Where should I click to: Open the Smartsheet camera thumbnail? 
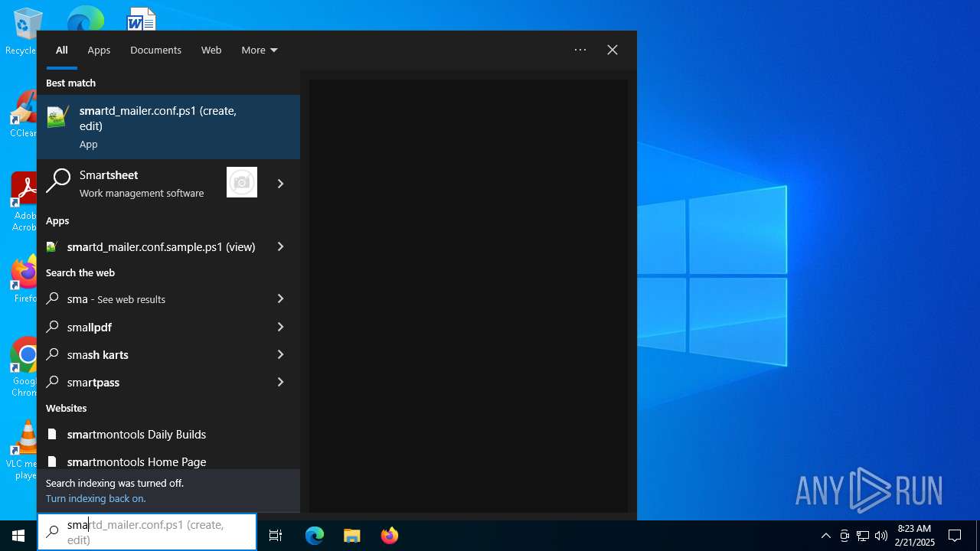point(242,182)
